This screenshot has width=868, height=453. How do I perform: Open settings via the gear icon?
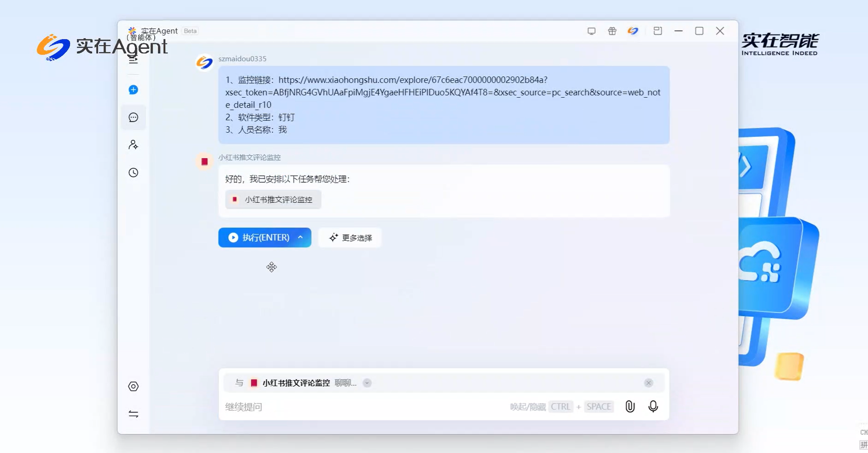point(133,386)
